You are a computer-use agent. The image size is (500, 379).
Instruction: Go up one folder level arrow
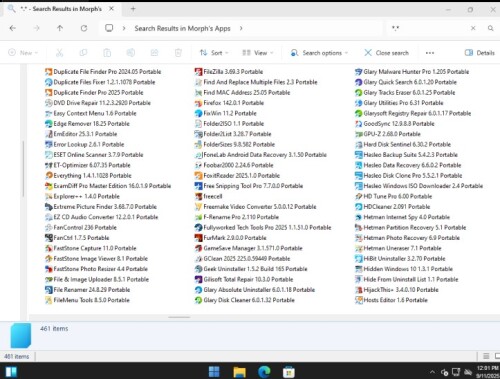click(x=60, y=28)
